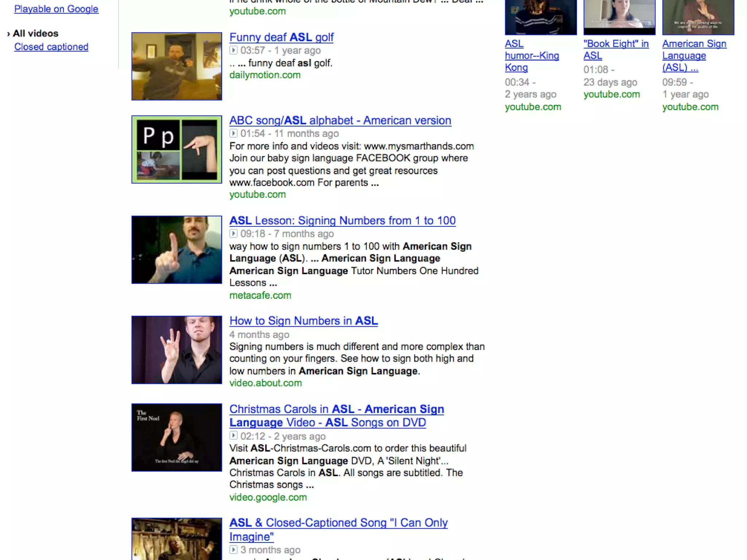Screen dimensions: 747x560
Task: Open ABC song Pp alphabet thumbnail
Action: pyautogui.click(x=177, y=149)
